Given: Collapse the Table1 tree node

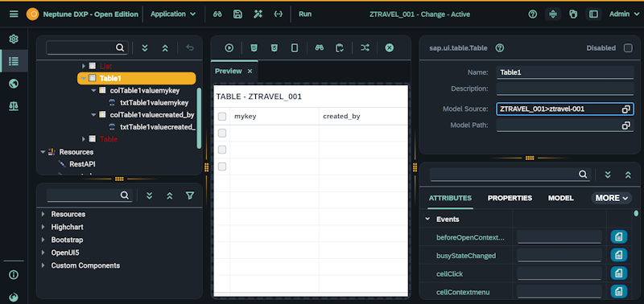Looking at the screenshot, I should click(84, 78).
